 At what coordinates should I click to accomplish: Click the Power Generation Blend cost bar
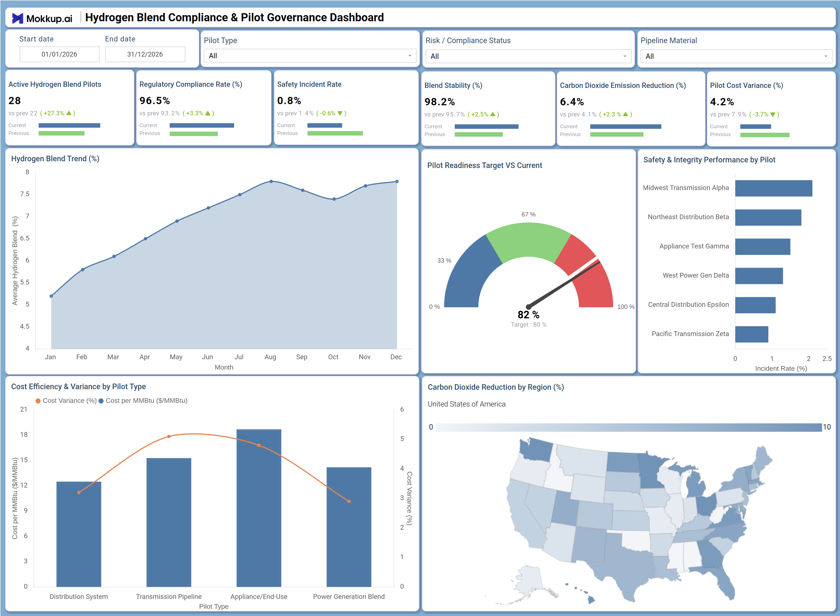[x=349, y=527]
